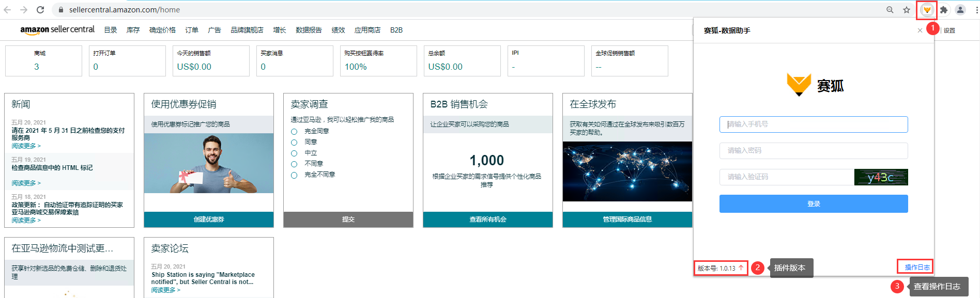Open 设置 in the top right
The width and height of the screenshot is (980, 298).
[950, 30]
